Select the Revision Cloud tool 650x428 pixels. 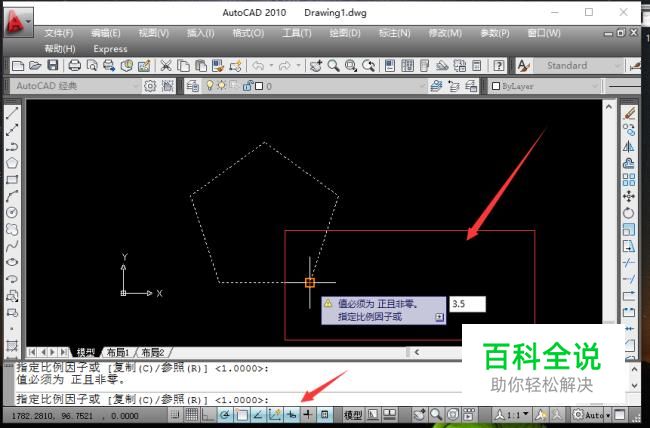(12, 229)
